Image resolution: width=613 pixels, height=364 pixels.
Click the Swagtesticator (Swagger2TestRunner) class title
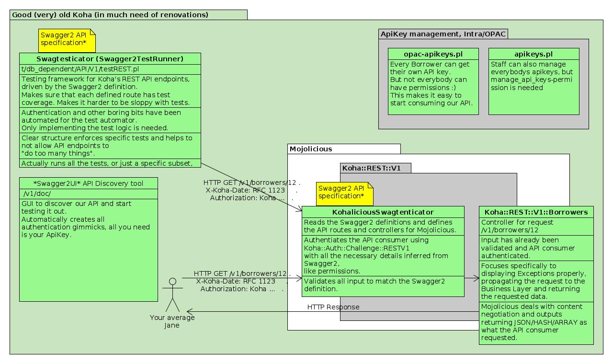pos(110,59)
